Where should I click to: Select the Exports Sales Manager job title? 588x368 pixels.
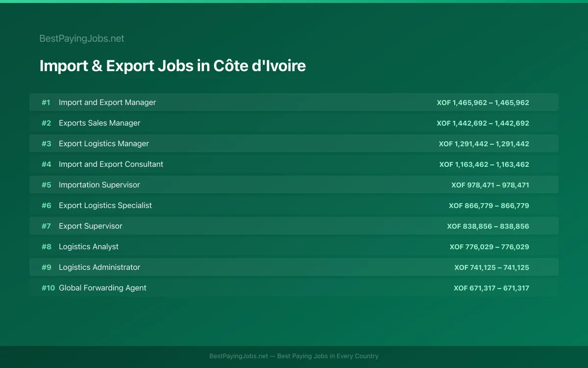tap(99, 123)
